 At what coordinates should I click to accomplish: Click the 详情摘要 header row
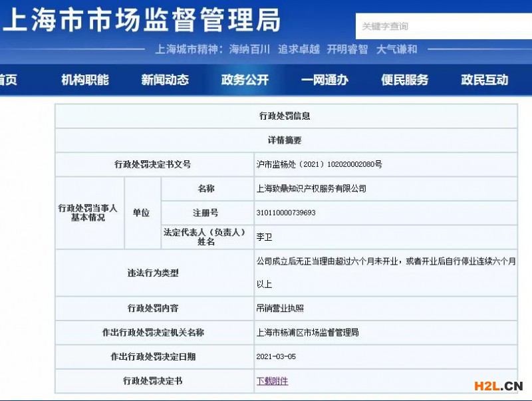(285, 140)
